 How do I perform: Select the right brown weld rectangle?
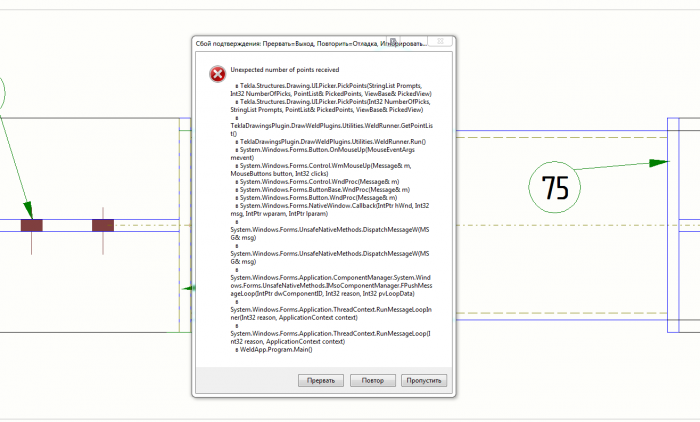tap(103, 225)
